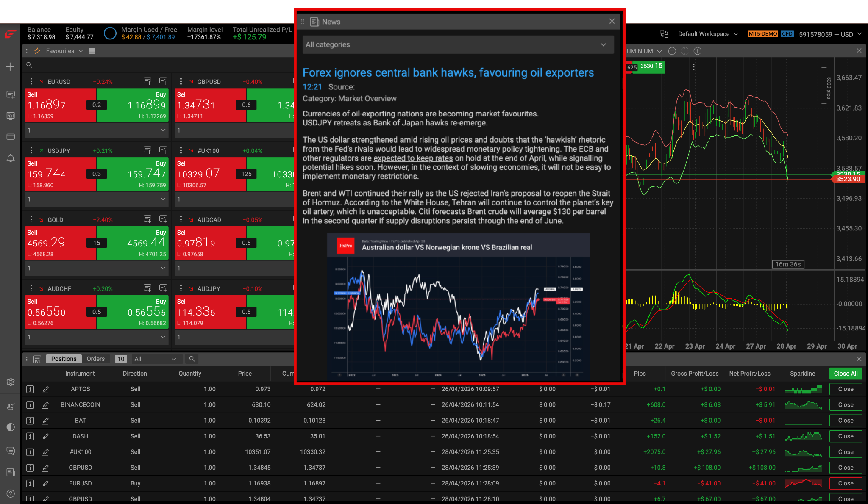Buy USDJPY at 159.747
Screen dimensions: 868x504
point(133,174)
